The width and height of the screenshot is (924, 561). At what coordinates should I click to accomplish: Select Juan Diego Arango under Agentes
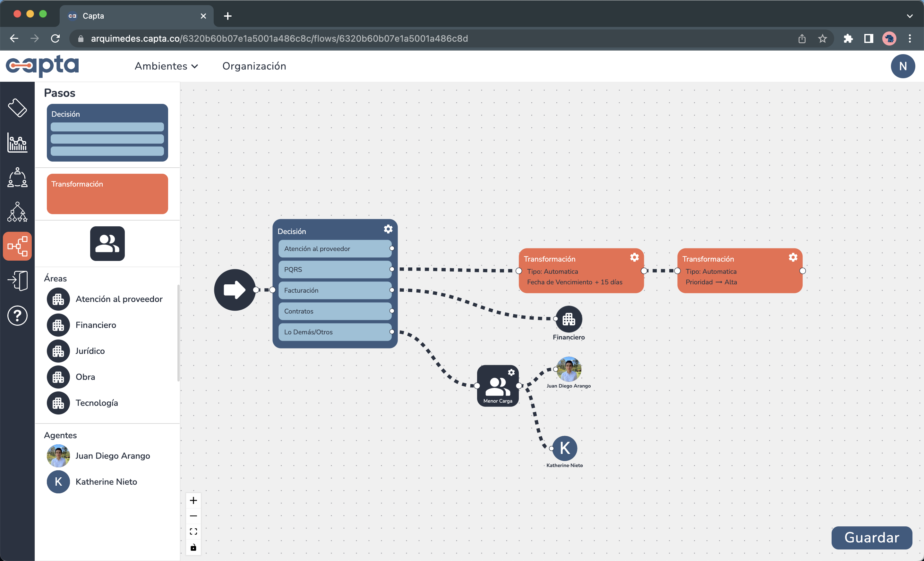point(113,456)
